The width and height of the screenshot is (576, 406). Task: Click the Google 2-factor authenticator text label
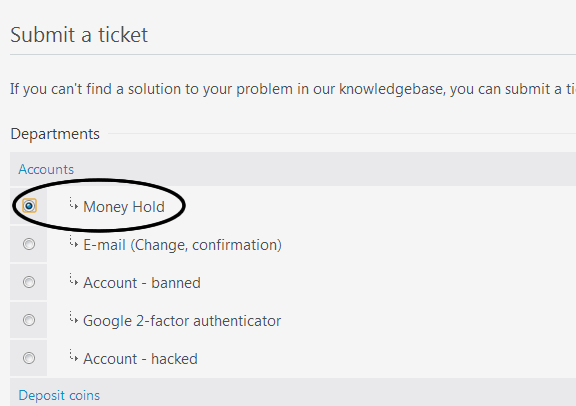coord(182,321)
